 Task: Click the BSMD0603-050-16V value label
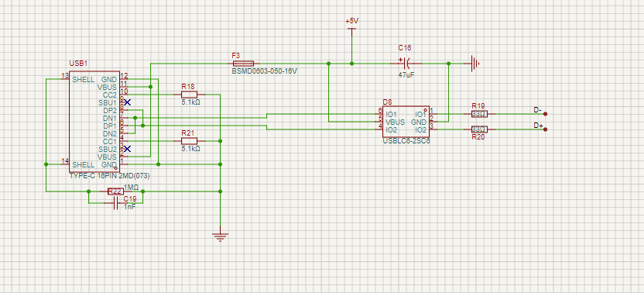[265, 71]
